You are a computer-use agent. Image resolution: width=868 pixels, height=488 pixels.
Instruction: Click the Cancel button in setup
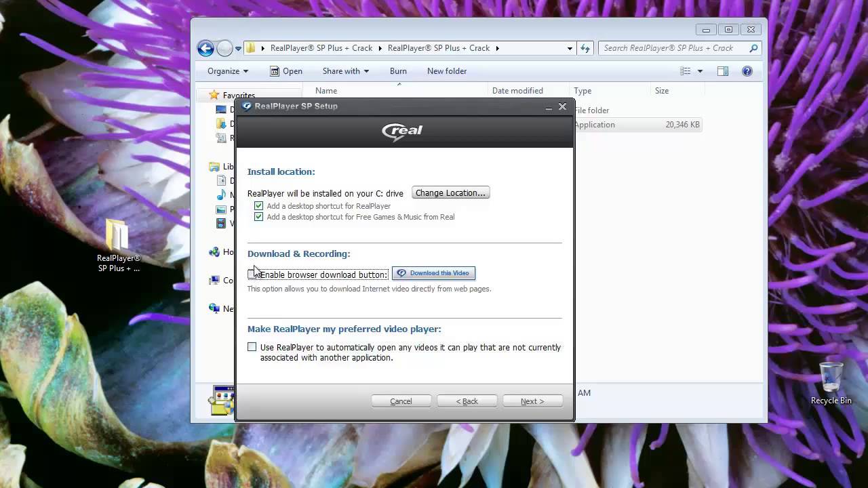[401, 401]
